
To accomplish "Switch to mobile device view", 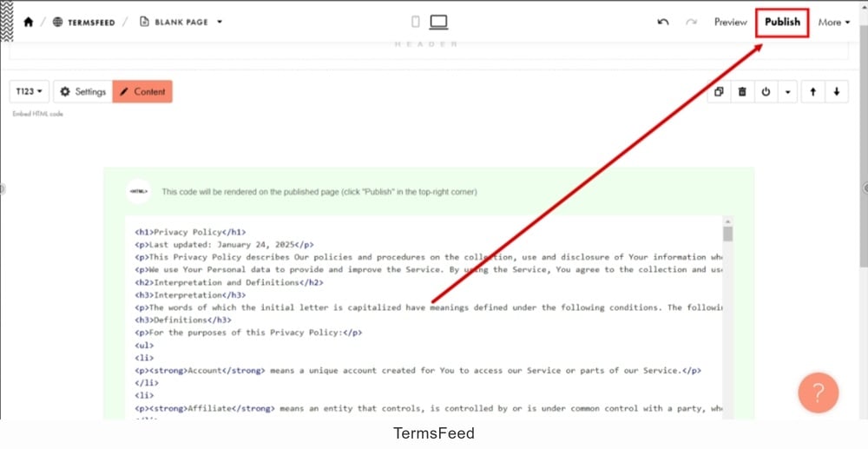I will click(x=416, y=22).
